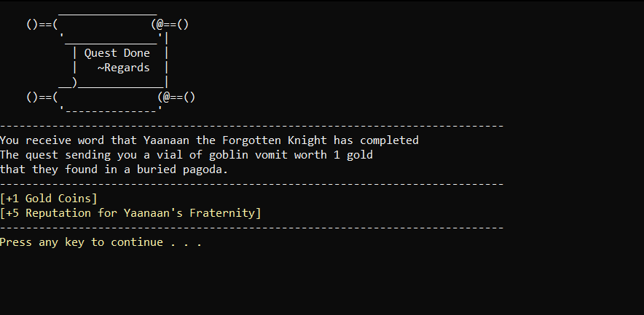Click the dashed divider above the gold reward
This screenshot has width=644, height=315.
[x=252, y=184]
